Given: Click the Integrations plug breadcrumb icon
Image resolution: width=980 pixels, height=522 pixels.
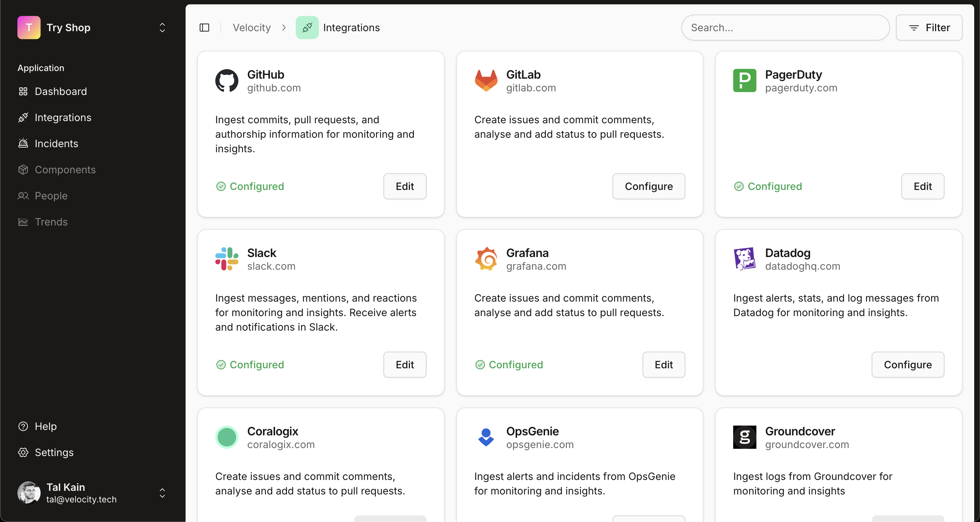Looking at the screenshot, I should (307, 28).
